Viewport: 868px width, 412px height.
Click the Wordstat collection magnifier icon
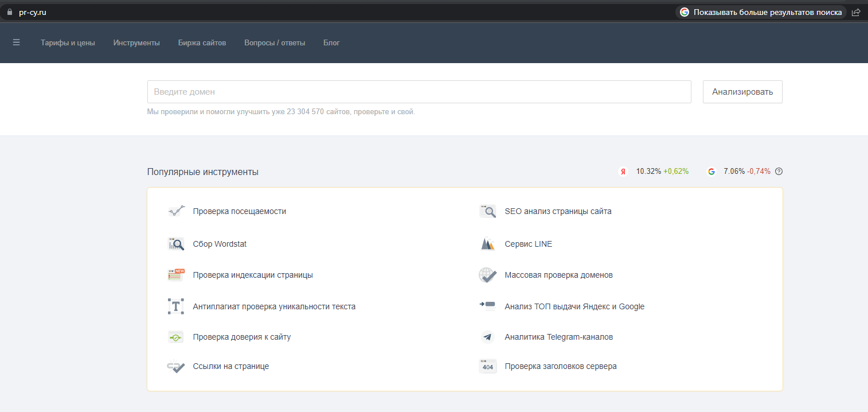176,244
